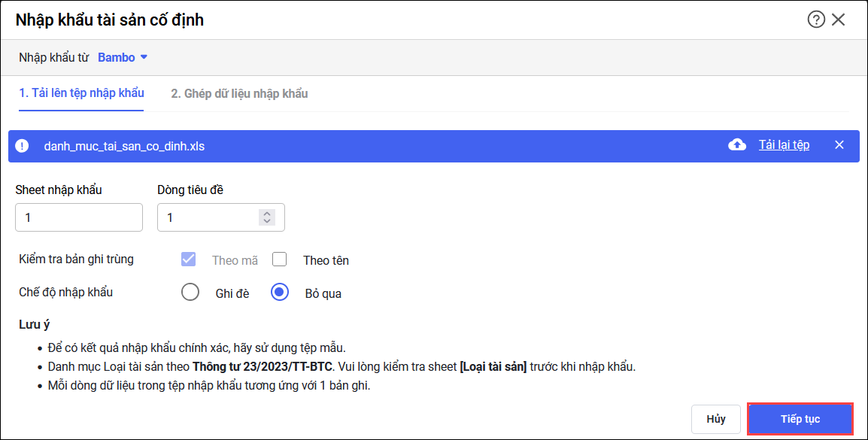Click the info icon beside file name
The height and width of the screenshot is (440, 868).
(22, 146)
